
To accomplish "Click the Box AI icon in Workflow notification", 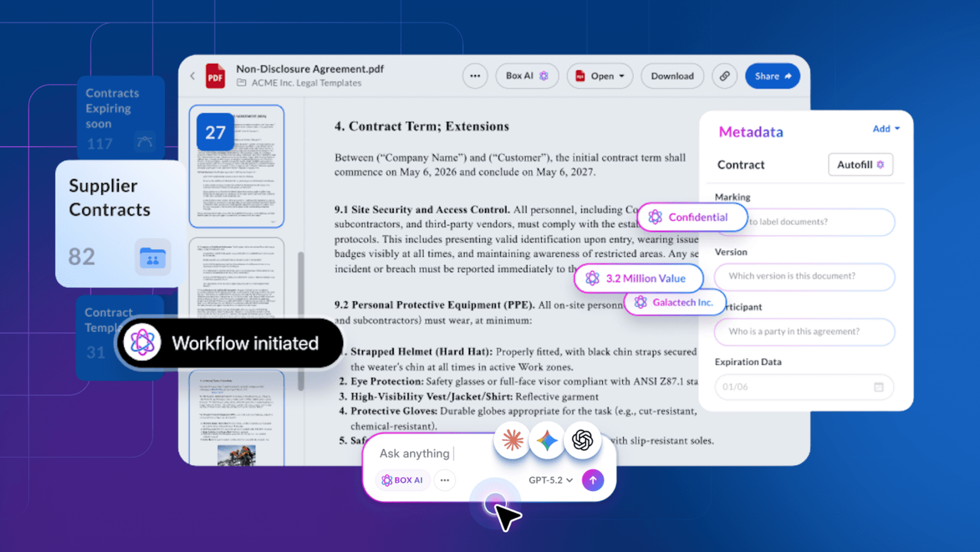I will (x=142, y=343).
